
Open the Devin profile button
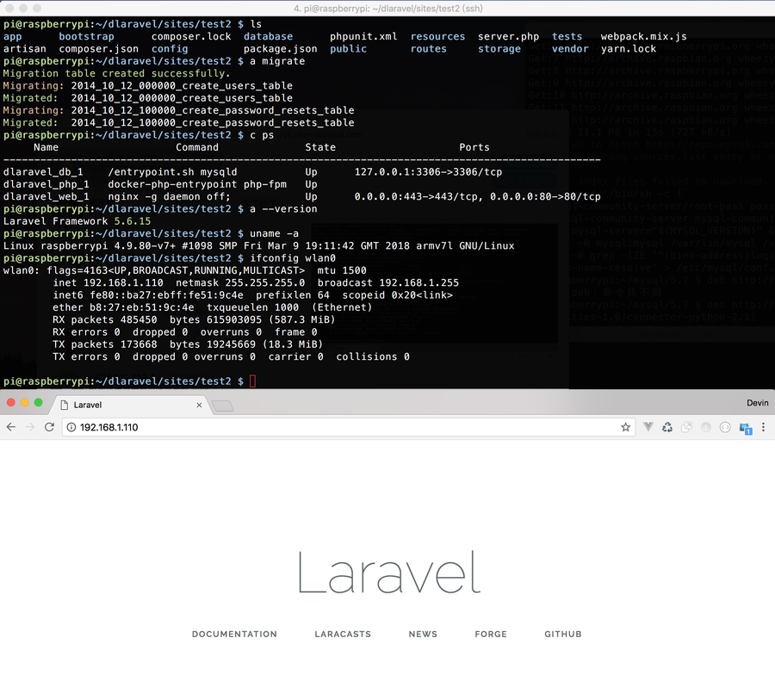coord(757,403)
